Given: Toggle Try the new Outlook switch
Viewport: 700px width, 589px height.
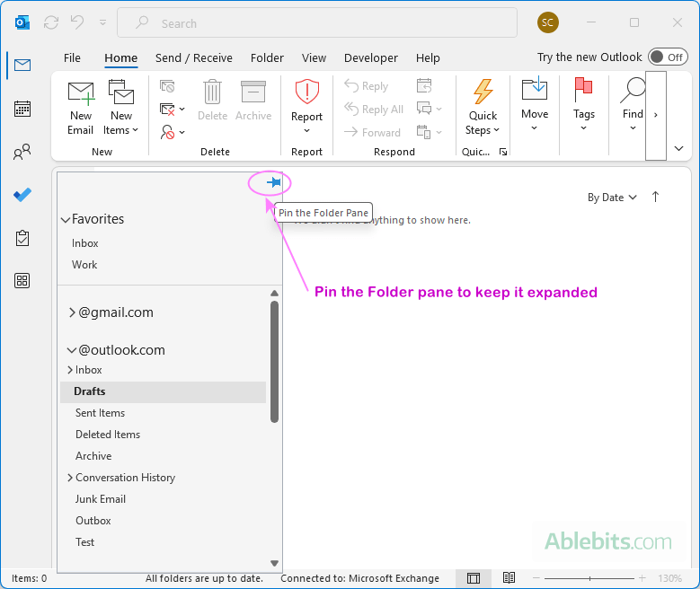Looking at the screenshot, I should point(668,57).
